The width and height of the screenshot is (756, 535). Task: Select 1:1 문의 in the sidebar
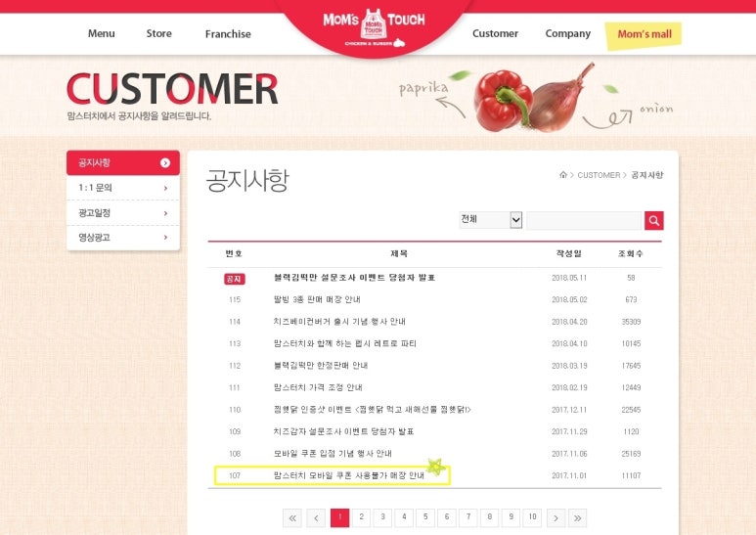point(123,188)
